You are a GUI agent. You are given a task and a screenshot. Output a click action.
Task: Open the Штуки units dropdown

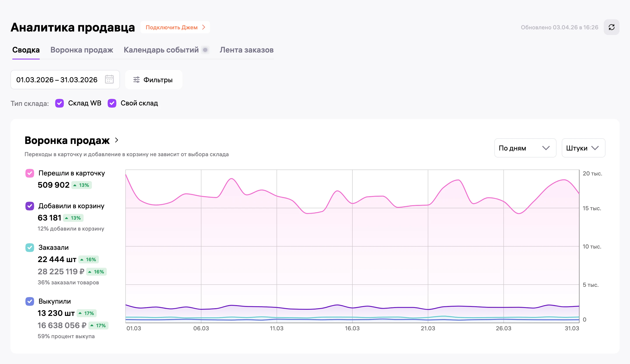click(583, 148)
